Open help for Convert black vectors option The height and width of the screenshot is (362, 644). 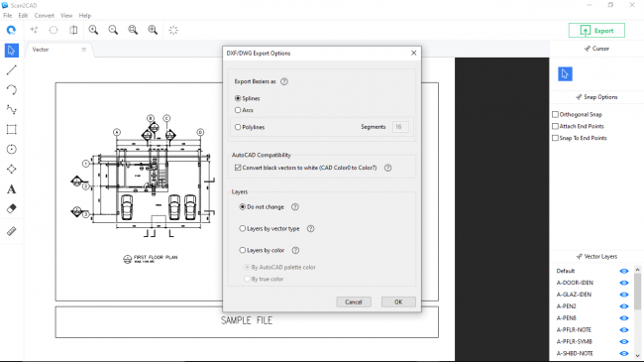pos(387,168)
